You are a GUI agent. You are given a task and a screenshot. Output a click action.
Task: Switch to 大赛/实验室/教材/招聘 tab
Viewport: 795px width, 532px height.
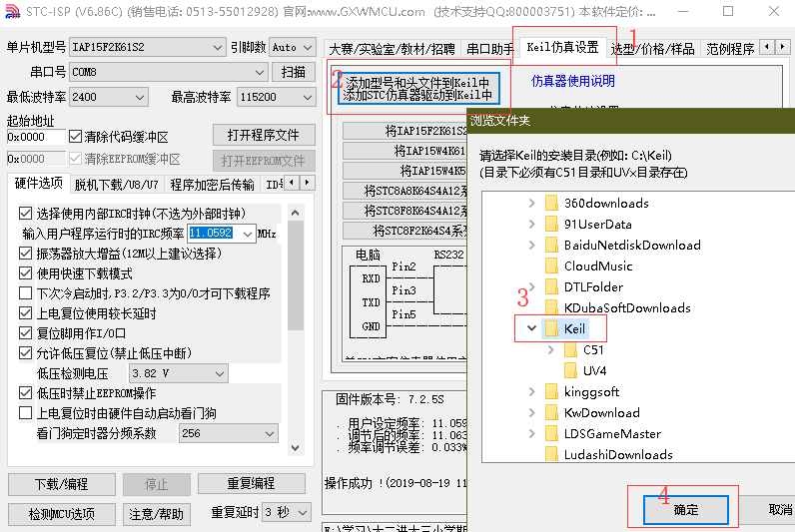click(392, 49)
